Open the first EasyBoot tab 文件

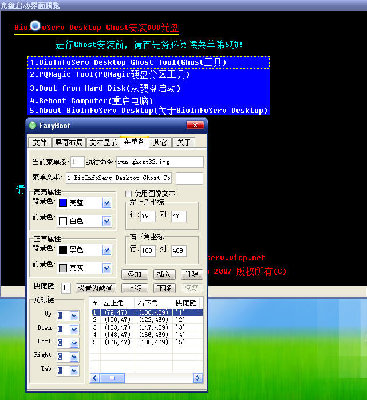tap(40, 143)
